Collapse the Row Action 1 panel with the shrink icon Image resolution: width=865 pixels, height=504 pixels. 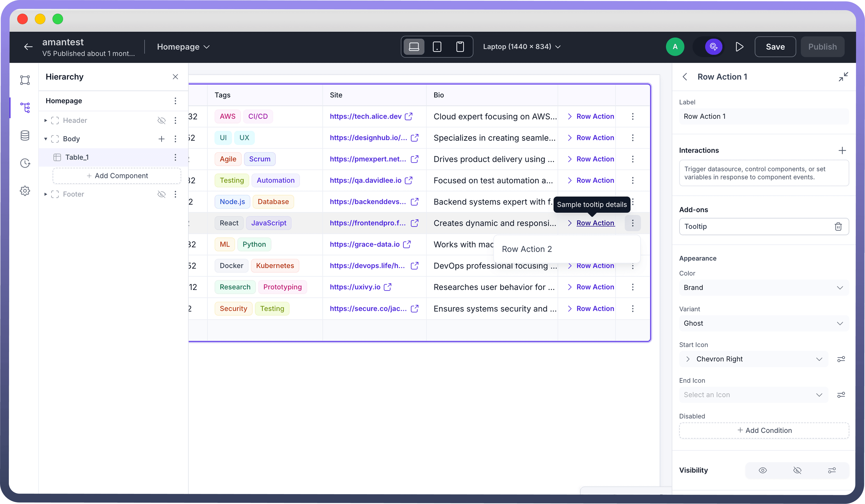843,76
